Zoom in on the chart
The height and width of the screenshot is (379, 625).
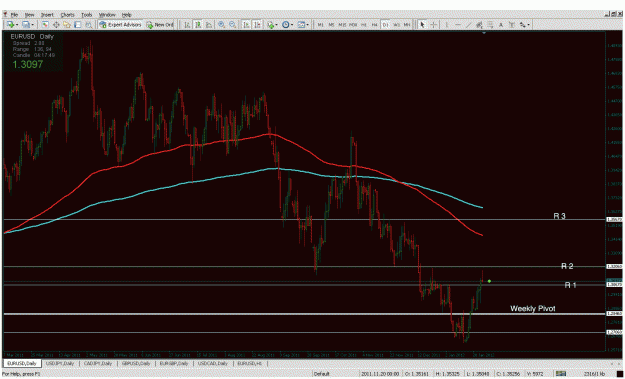[221, 25]
